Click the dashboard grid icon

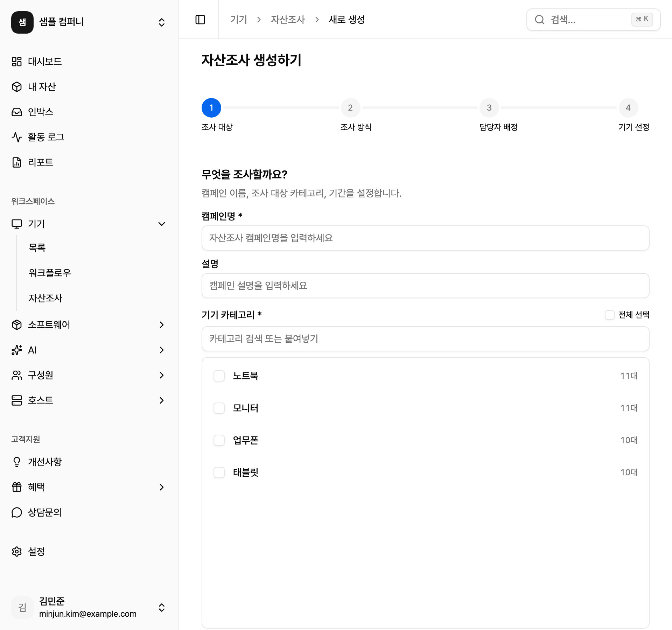[17, 62]
